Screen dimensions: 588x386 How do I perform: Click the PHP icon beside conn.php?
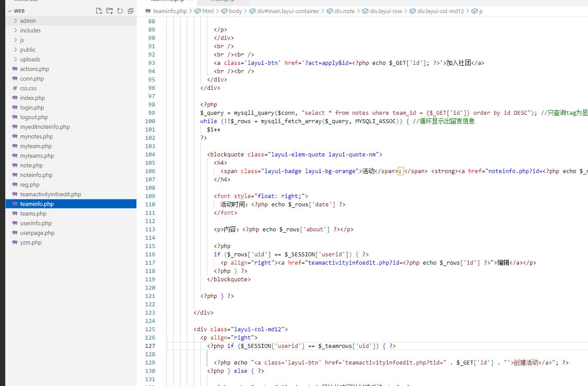[x=15, y=78]
